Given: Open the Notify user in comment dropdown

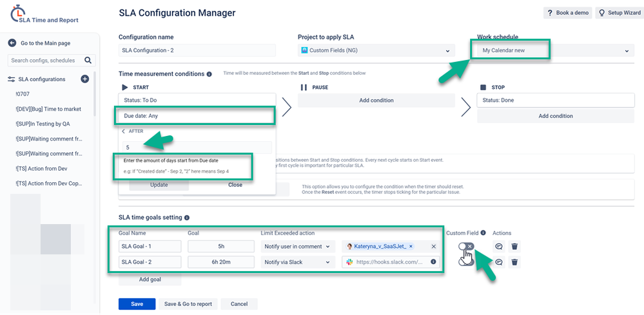Looking at the screenshot, I should tap(298, 247).
